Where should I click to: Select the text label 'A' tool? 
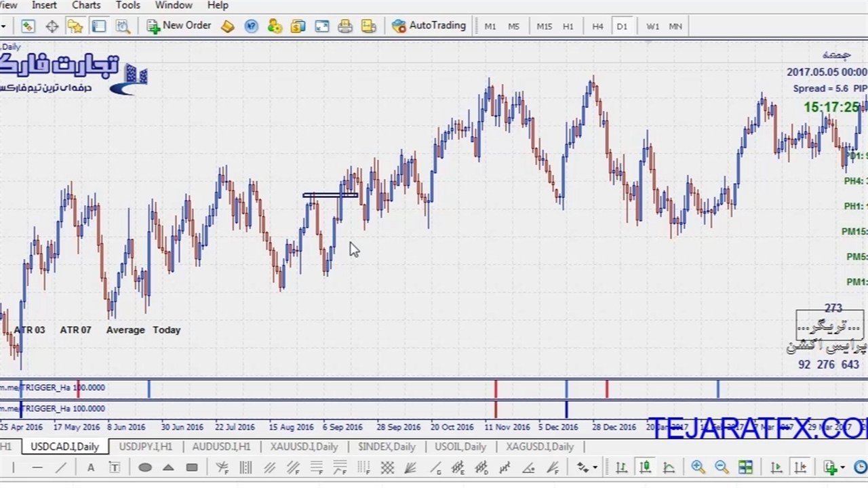[90, 468]
